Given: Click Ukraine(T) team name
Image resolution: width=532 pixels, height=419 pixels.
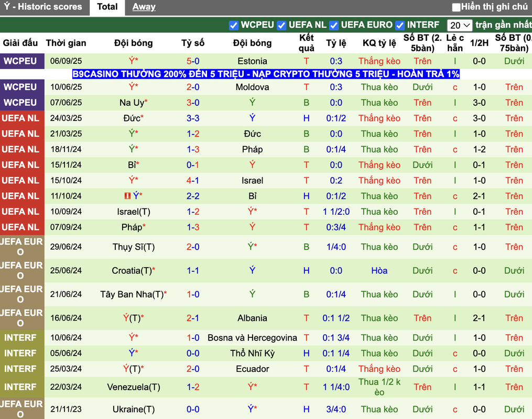Looking at the screenshot, I should (133, 410).
